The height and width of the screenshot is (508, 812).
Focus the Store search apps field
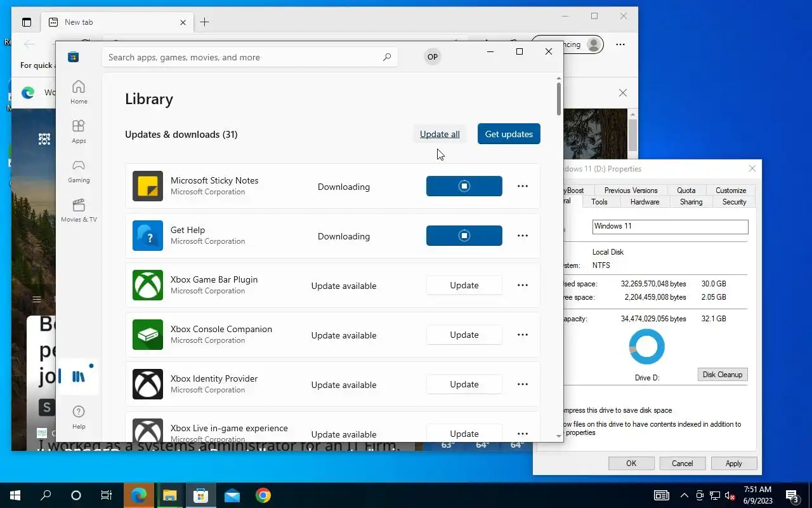[x=250, y=57]
